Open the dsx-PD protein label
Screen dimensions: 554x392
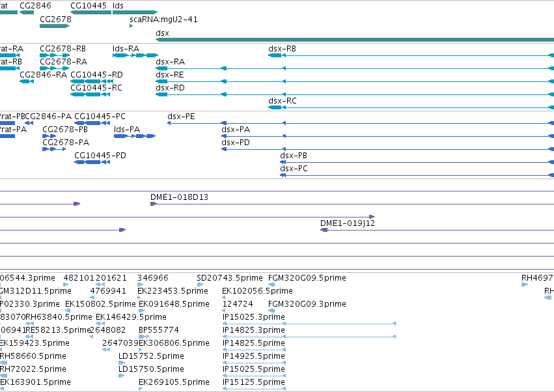(x=236, y=143)
